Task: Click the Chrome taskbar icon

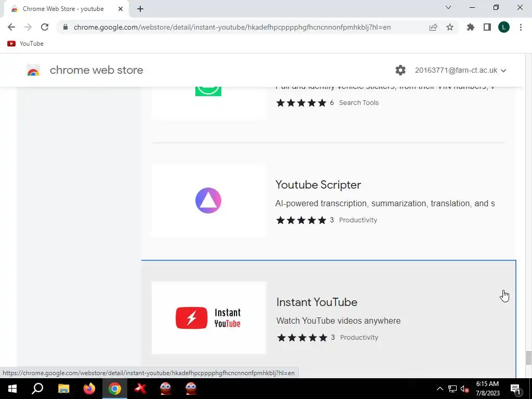Action: (x=115, y=389)
